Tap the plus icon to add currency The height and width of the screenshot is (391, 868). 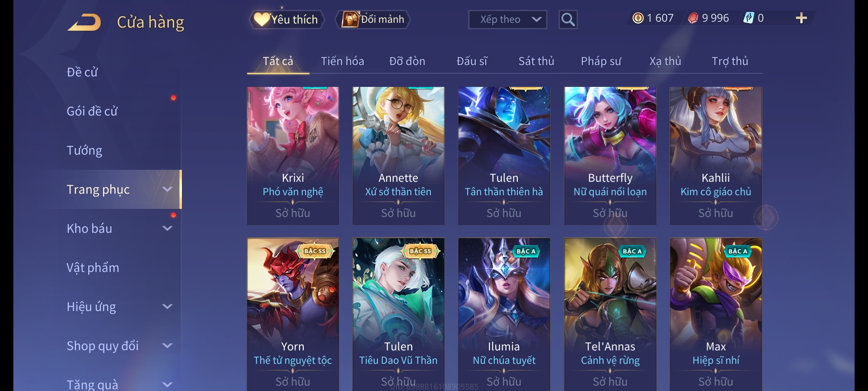tap(801, 18)
